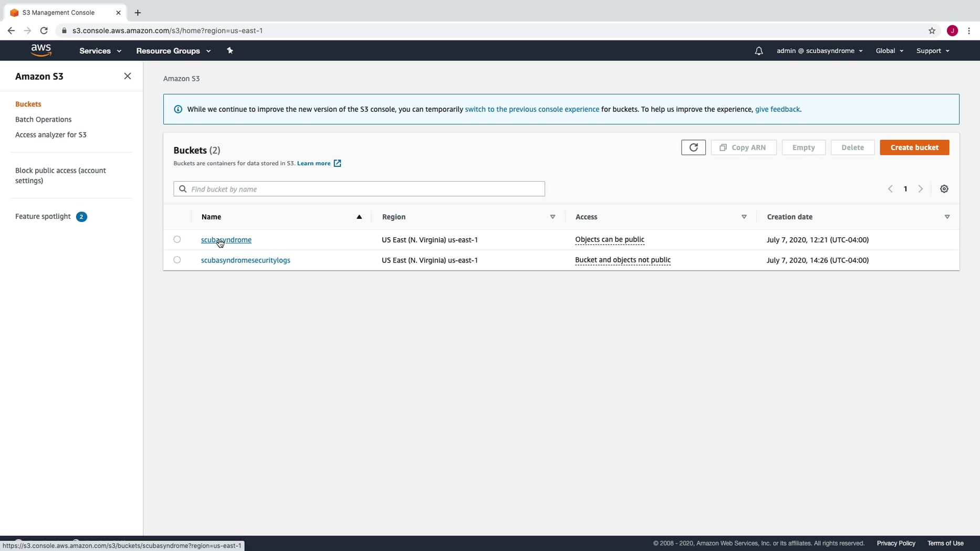
Task: Open Block public access account settings
Action: click(x=60, y=175)
